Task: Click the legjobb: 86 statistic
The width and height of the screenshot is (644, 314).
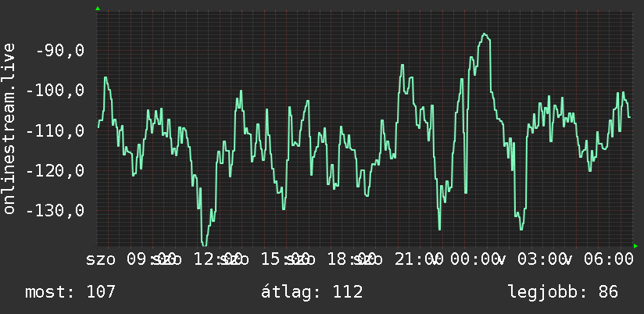Action: [x=563, y=293]
